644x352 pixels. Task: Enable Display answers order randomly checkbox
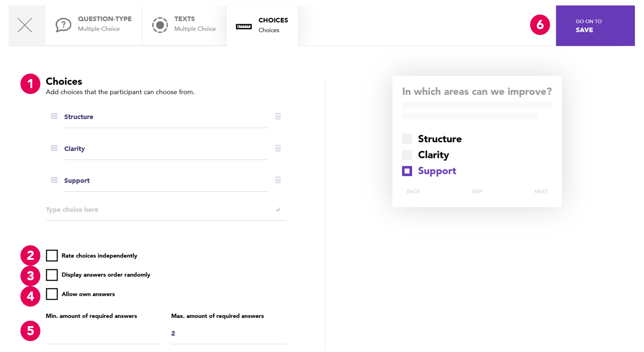pyautogui.click(x=52, y=275)
